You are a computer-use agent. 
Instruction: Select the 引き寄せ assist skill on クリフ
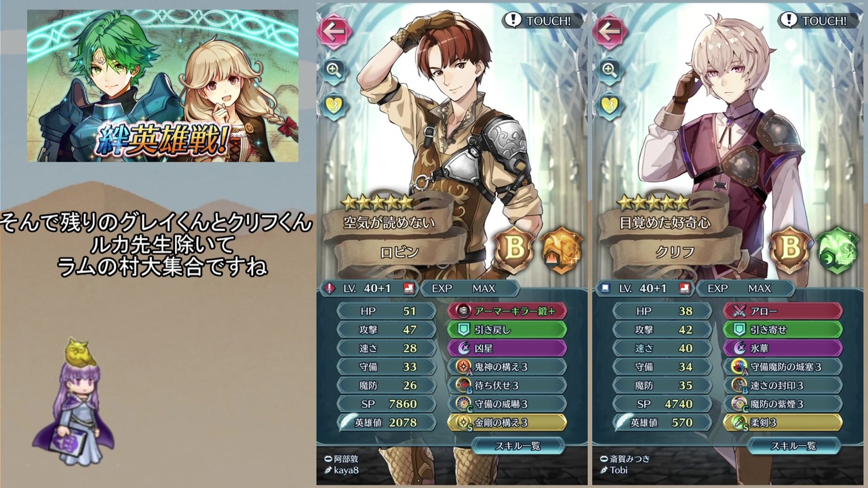tap(783, 329)
